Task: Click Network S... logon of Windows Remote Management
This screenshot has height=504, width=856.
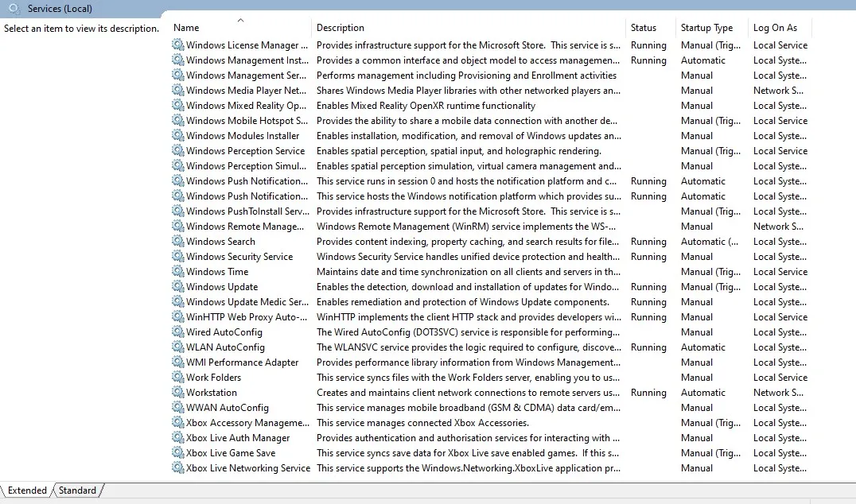Action: pos(778,226)
